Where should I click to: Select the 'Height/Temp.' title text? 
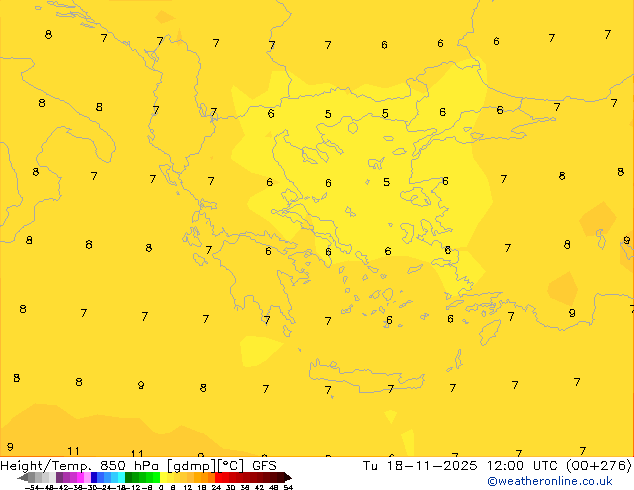click(x=46, y=466)
